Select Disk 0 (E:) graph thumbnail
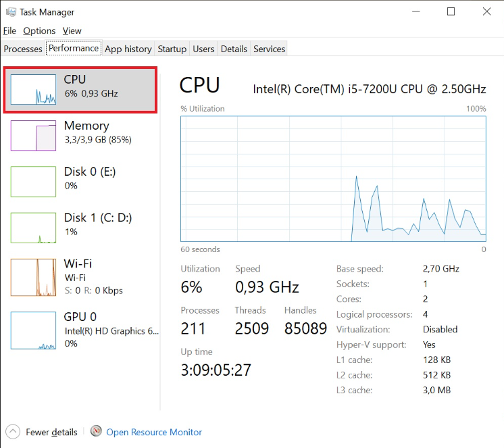This screenshot has width=504, height=448. coord(33,181)
